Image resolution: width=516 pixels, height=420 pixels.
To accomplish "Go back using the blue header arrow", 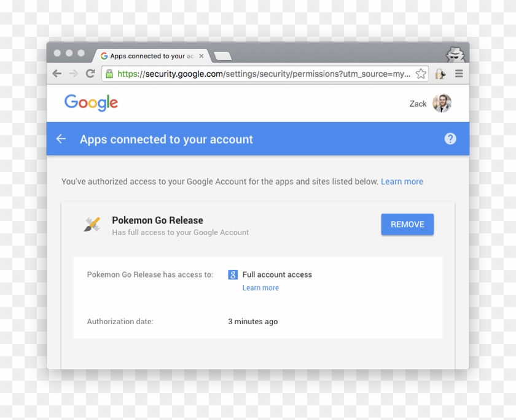I will pos(61,139).
